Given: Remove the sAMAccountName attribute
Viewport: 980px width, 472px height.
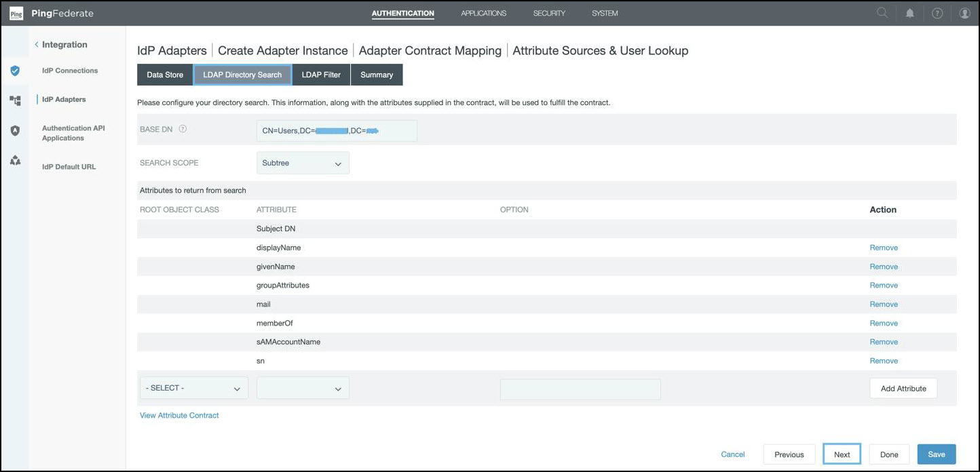Looking at the screenshot, I should click(x=884, y=342).
